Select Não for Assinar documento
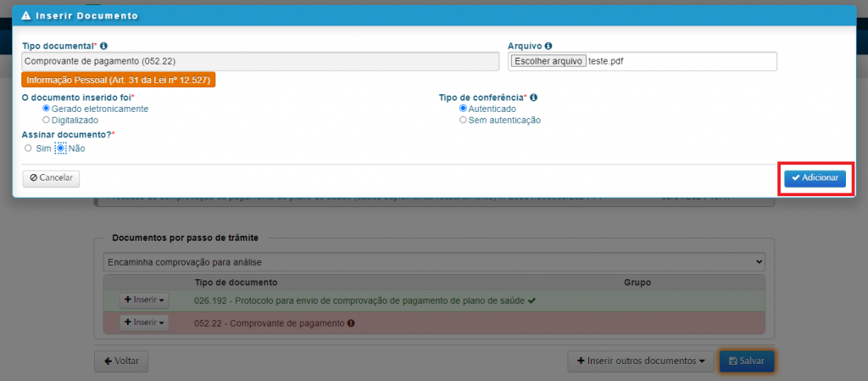The height and width of the screenshot is (381, 868). click(60, 148)
